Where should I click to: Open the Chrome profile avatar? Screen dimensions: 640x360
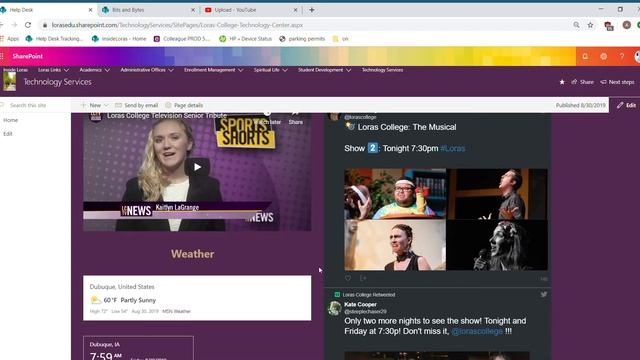click(627, 25)
